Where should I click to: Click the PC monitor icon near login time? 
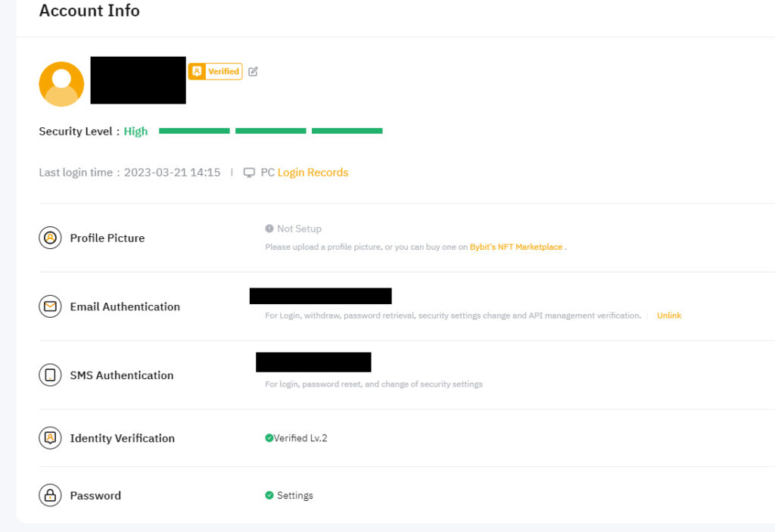[249, 173]
